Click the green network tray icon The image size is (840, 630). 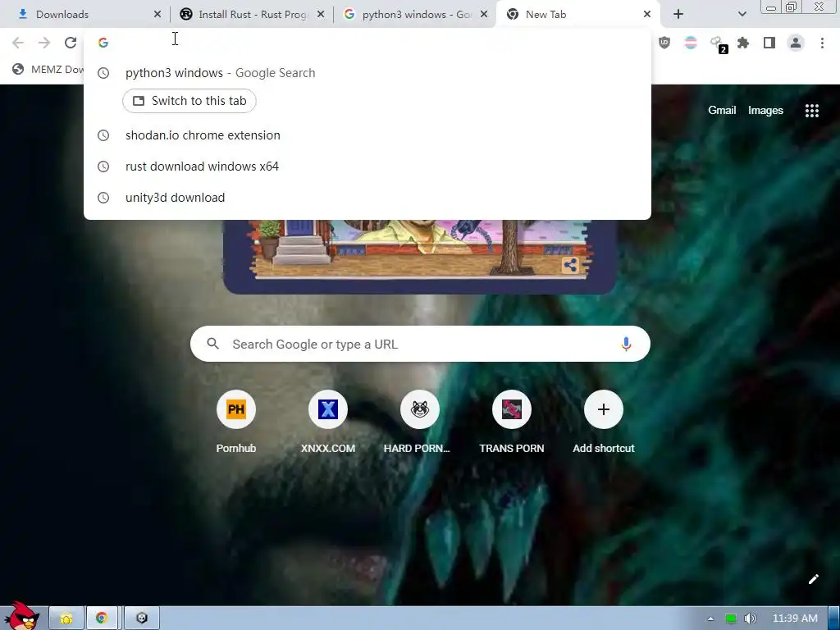(730, 619)
